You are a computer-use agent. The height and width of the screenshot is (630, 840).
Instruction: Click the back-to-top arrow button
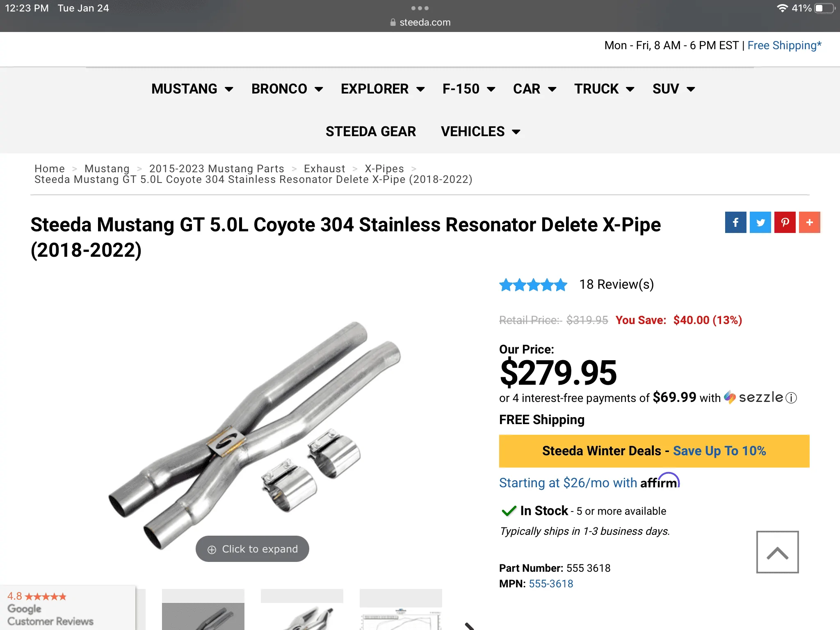click(777, 552)
